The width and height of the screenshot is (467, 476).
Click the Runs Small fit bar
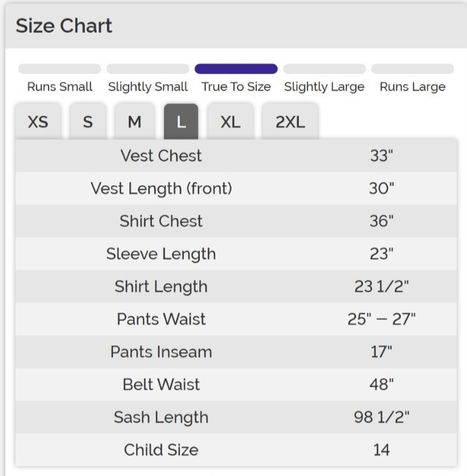[x=60, y=69]
